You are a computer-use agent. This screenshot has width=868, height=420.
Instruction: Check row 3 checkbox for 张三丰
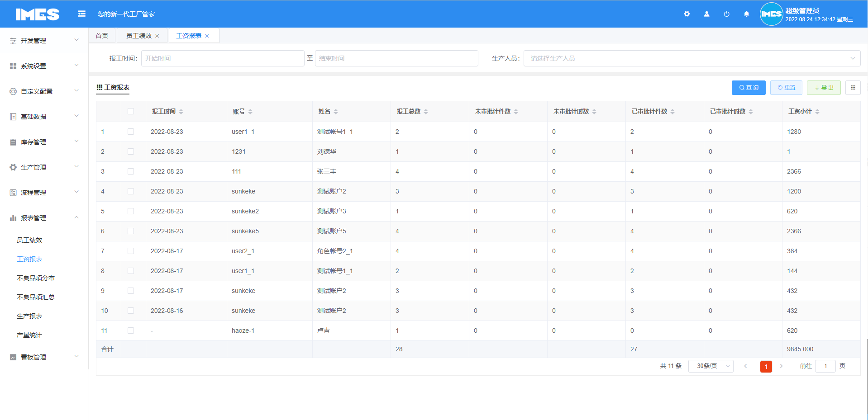[131, 171]
